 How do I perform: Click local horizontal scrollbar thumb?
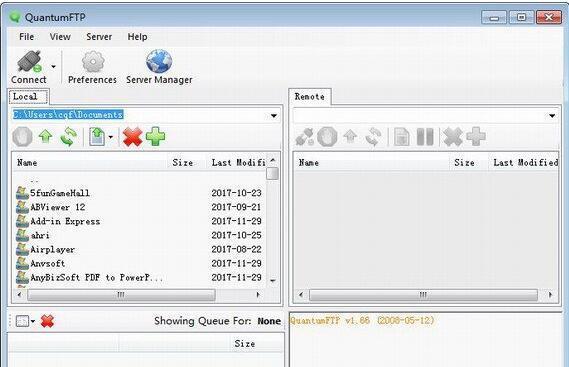[121, 295]
